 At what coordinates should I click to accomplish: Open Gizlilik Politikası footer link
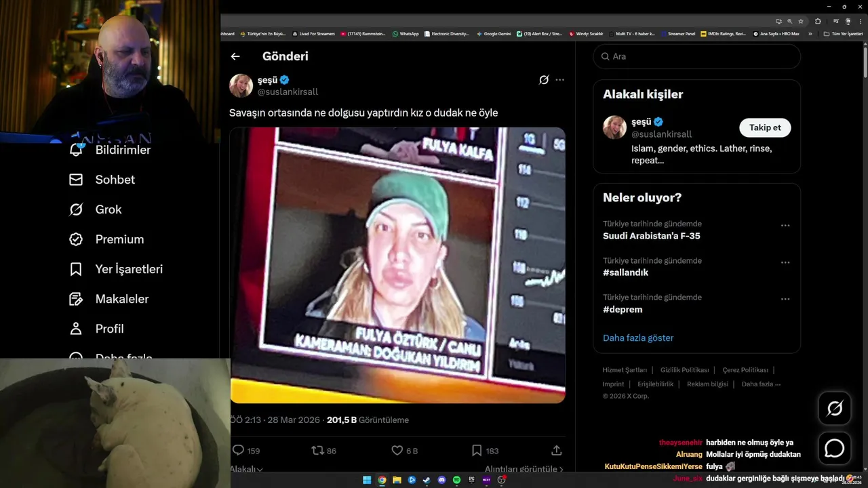[x=684, y=370]
